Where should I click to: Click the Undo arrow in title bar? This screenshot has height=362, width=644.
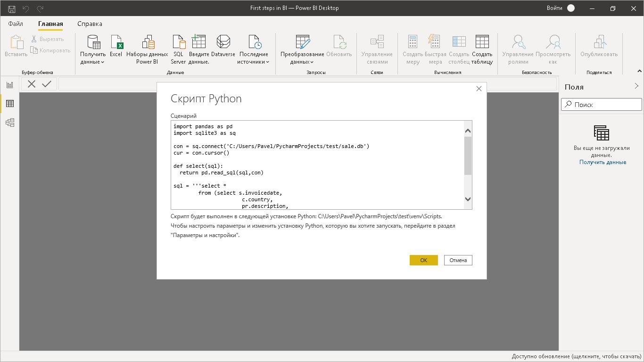point(26,8)
